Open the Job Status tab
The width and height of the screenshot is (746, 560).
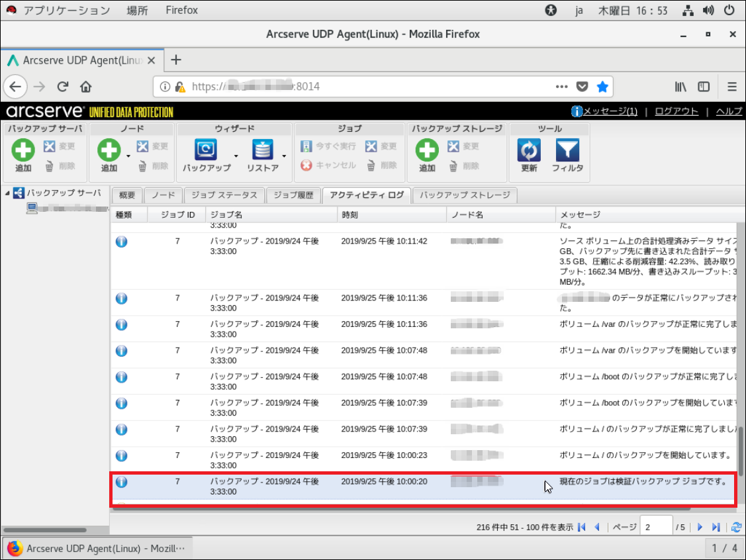(x=224, y=195)
